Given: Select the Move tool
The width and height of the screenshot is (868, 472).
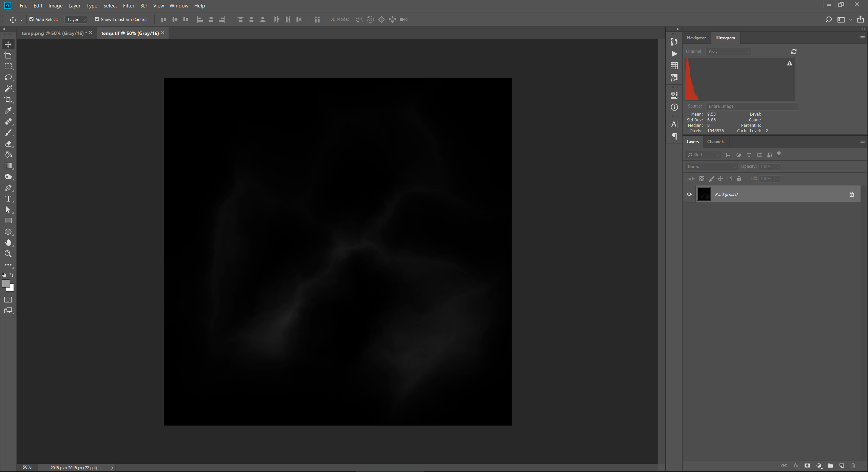Looking at the screenshot, I should [8, 44].
